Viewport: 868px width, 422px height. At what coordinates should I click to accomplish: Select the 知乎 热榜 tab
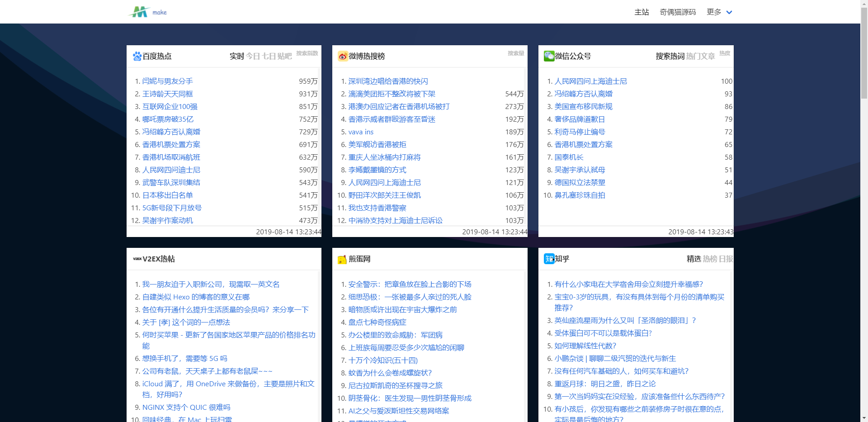click(710, 259)
